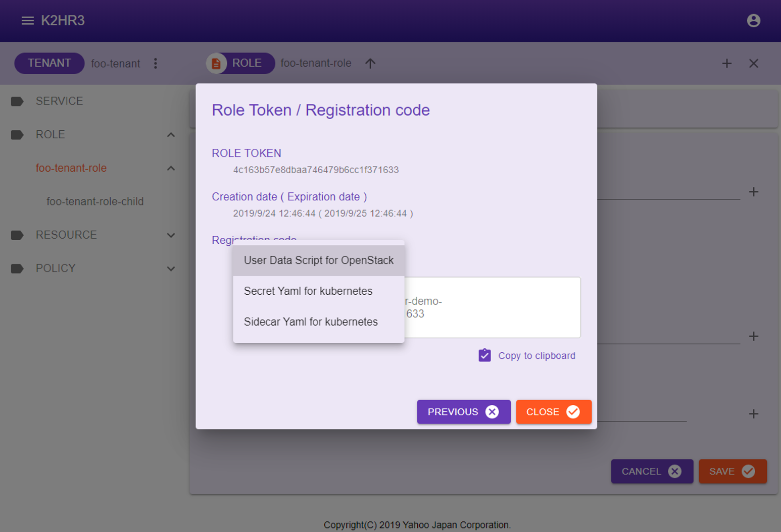Viewport: 781px width, 532px height.
Task: Click the creation date value 2019/9/24 12:46:44
Action: (274, 214)
